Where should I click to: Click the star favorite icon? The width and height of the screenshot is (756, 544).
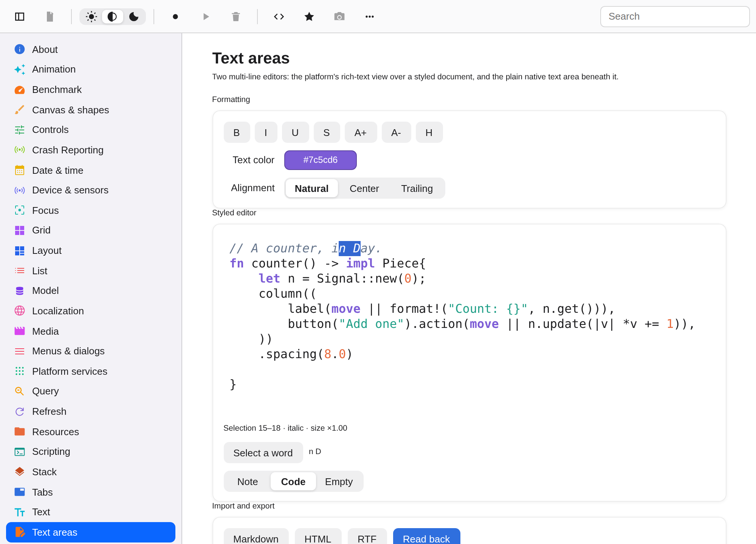click(309, 17)
